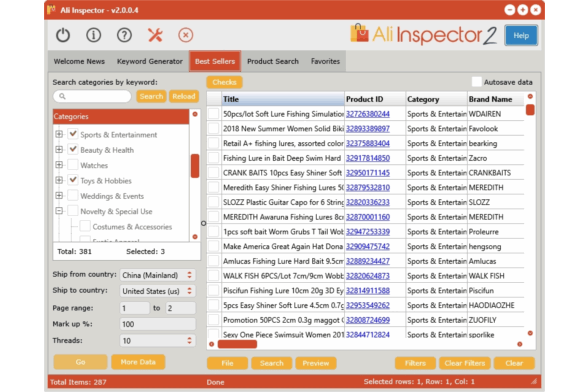Open the Filters button
This screenshot has width=588, height=392.
415,363
